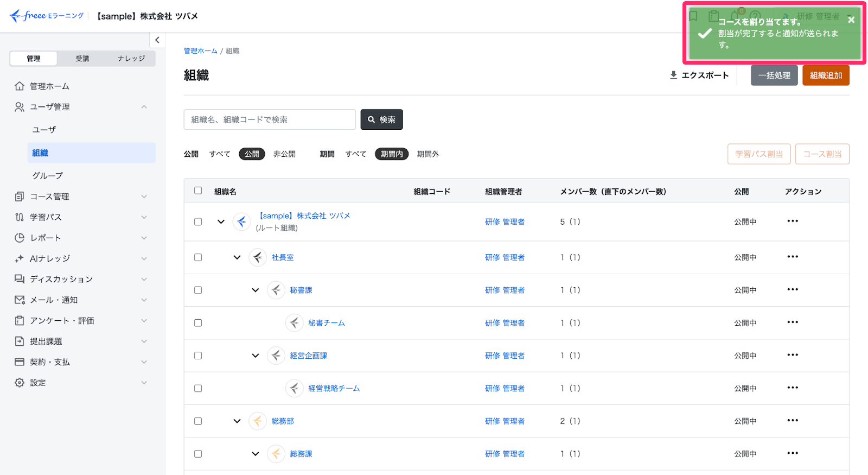Select the 組織 submenu item

coord(91,153)
